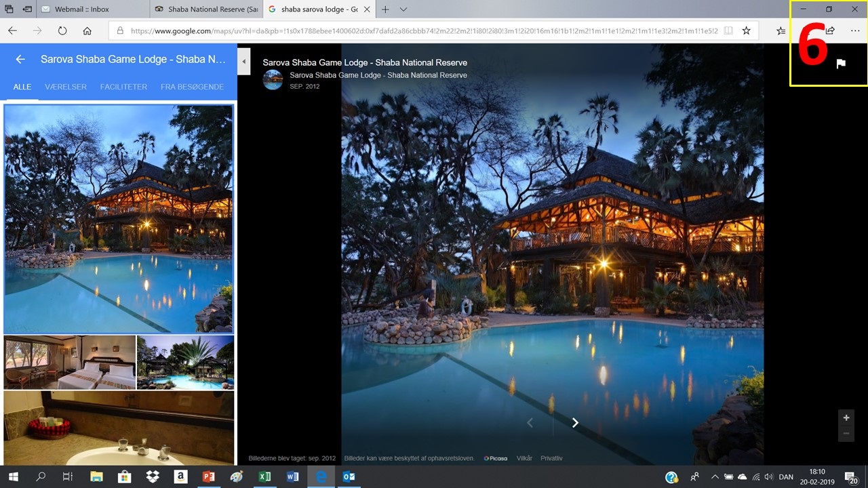The height and width of the screenshot is (488, 868).
Task: Click the browser Forward arrow
Action: pos(37,30)
